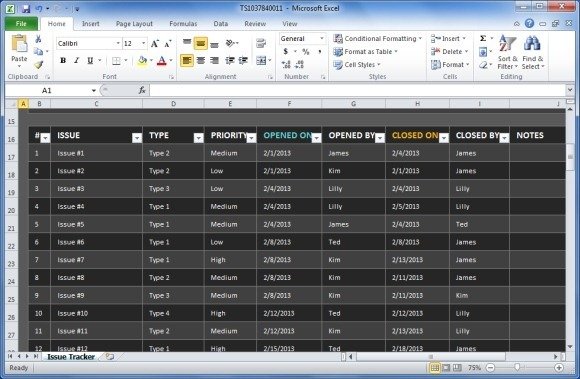Click the Delete cells button

449,52
